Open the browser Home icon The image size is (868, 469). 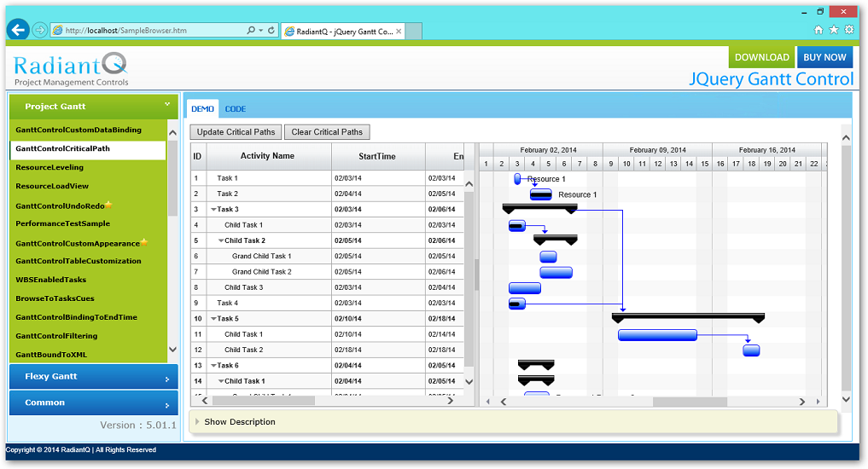click(x=818, y=30)
